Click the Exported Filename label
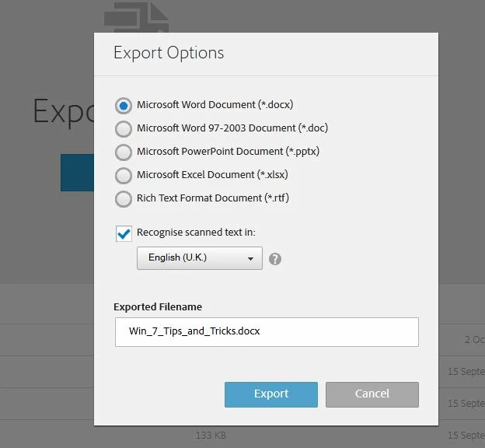 tap(158, 306)
